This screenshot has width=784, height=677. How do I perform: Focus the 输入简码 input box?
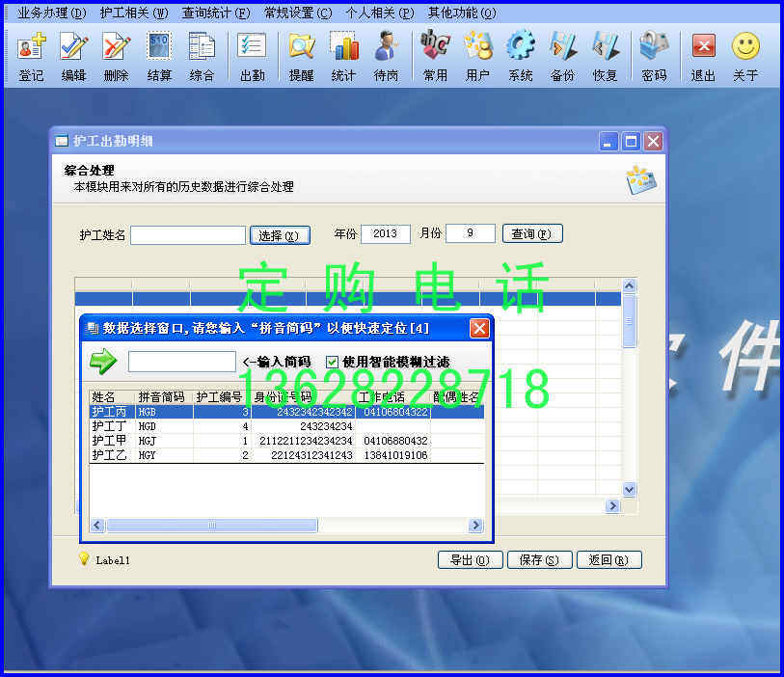pos(182,362)
